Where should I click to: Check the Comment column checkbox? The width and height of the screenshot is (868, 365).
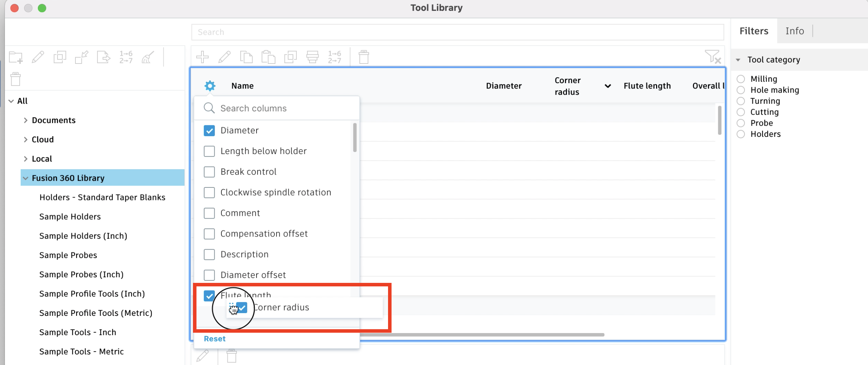coord(209,213)
